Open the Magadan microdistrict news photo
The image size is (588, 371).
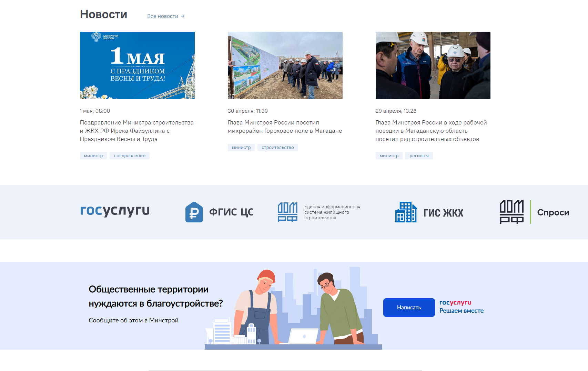coord(285,66)
